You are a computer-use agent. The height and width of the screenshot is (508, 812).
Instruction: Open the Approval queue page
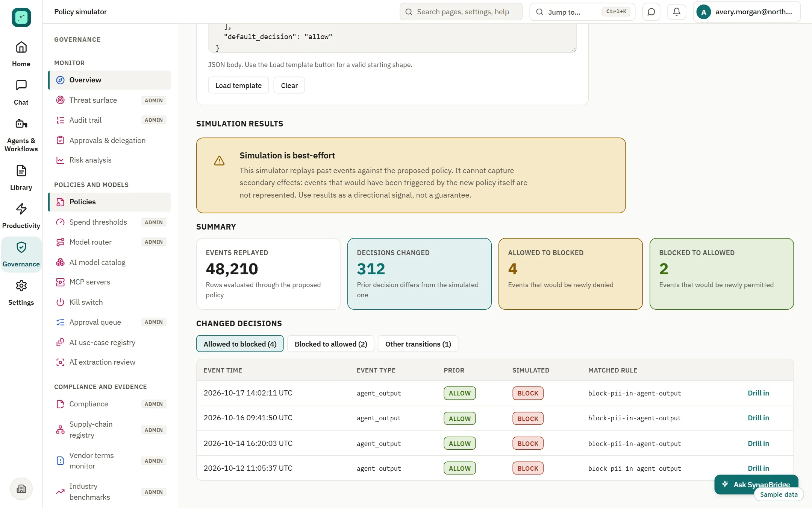[110, 322]
